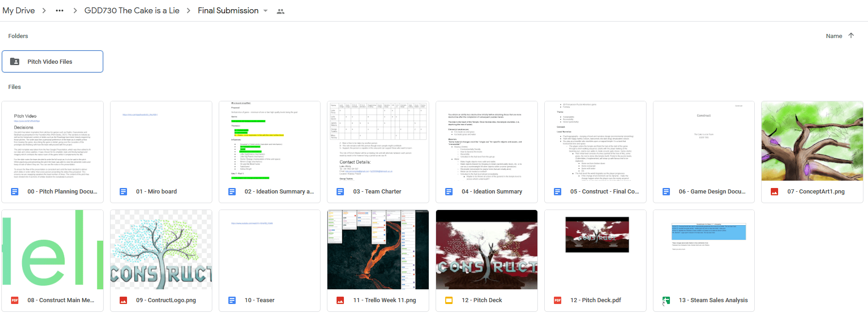
Task: Select the 11 - Trello Week 11.png thumbnail
Action: [x=378, y=250]
